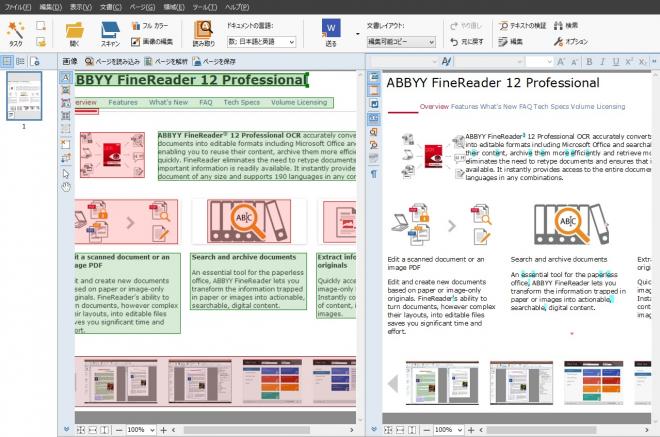660x437 pixels.
Task: Open the ツール(T) menu
Action: coord(205,7)
